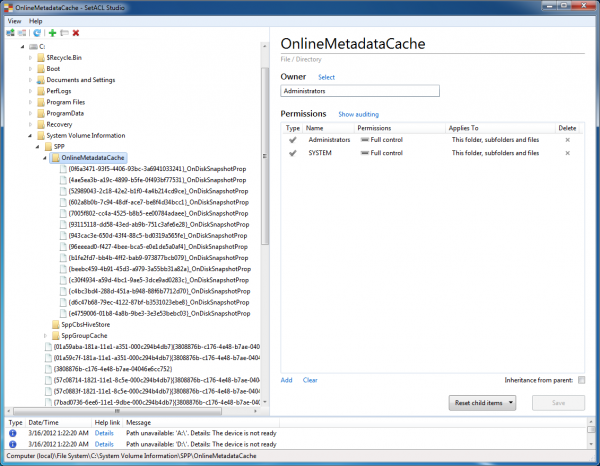Screen dimensions: 600x466
Task: Click the Date/Time column header in log
Action: pos(59,422)
